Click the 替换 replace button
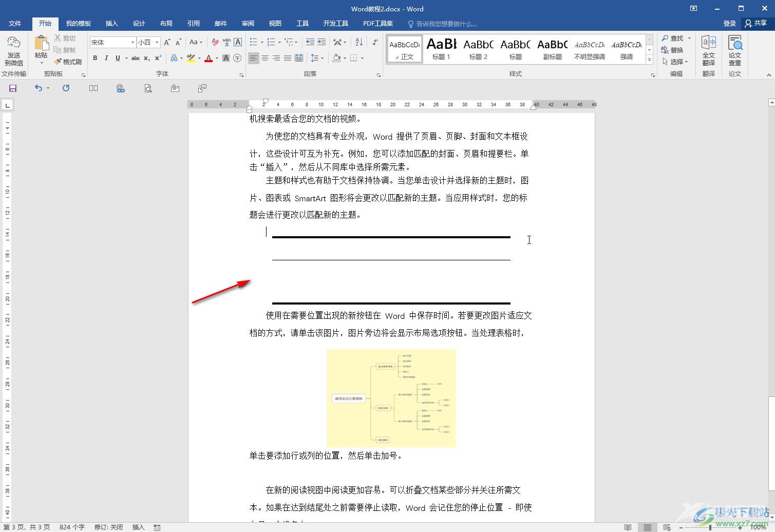Image resolution: width=775 pixels, height=532 pixels. click(672, 50)
